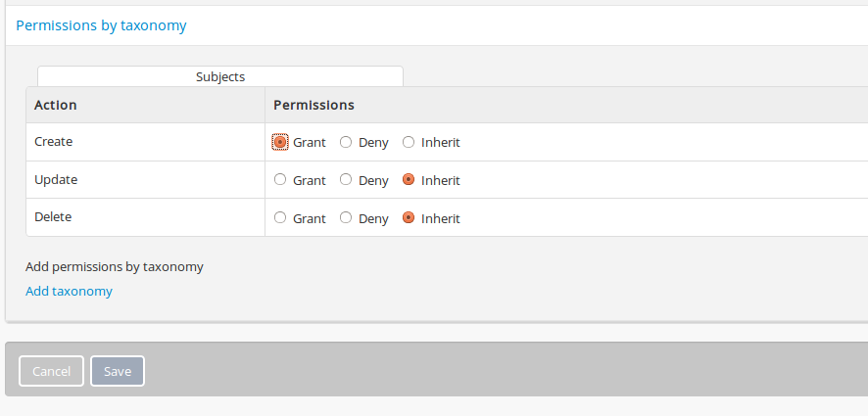868x416 pixels.
Task: Click the Permissions column header
Action: [x=313, y=105]
